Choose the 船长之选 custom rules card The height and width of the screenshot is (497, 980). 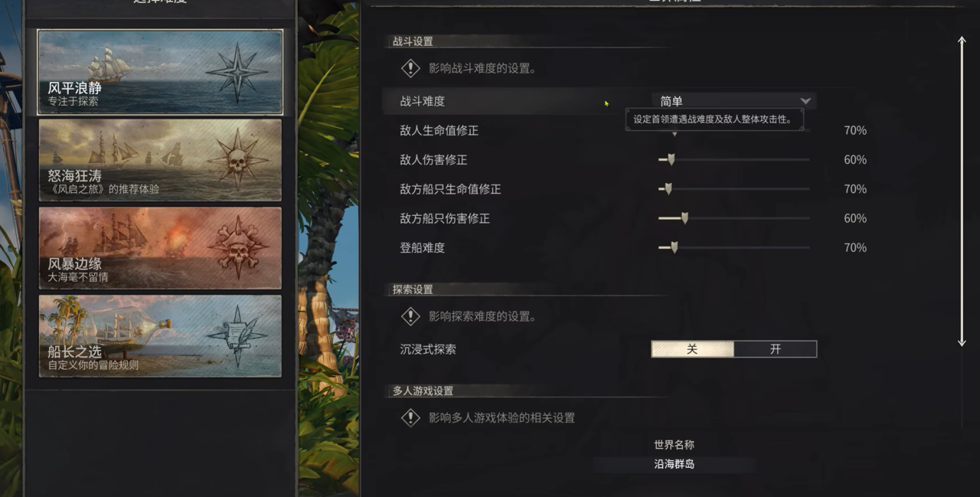[160, 336]
